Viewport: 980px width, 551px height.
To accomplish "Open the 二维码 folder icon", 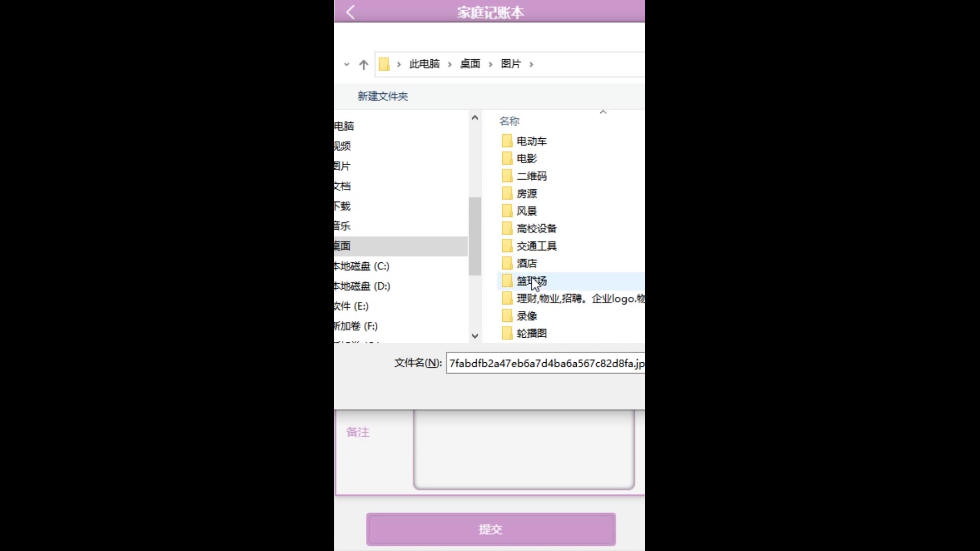I will 507,176.
